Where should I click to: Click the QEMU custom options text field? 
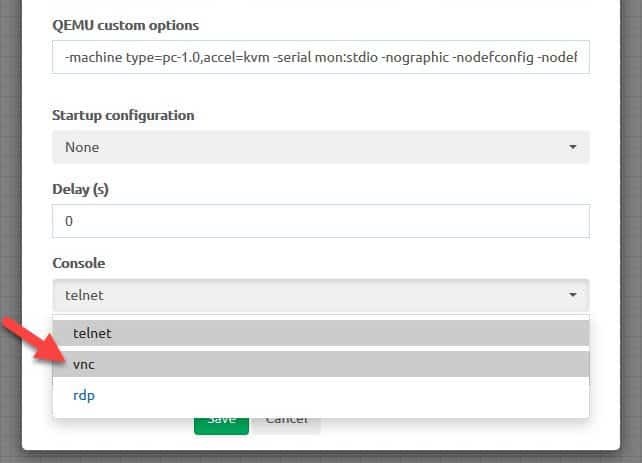coord(320,59)
